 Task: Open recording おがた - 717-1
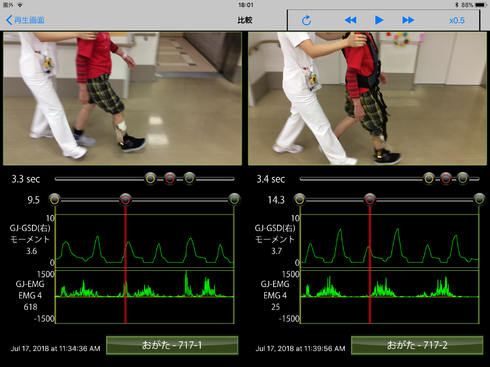(172, 345)
